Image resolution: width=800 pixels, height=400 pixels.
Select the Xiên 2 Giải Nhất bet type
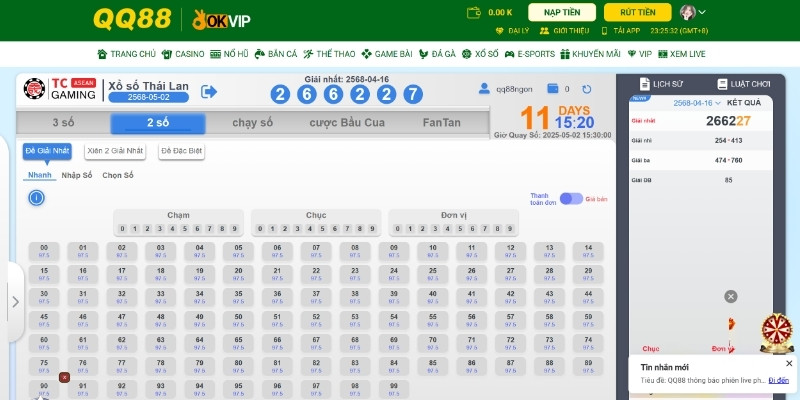[x=115, y=151]
